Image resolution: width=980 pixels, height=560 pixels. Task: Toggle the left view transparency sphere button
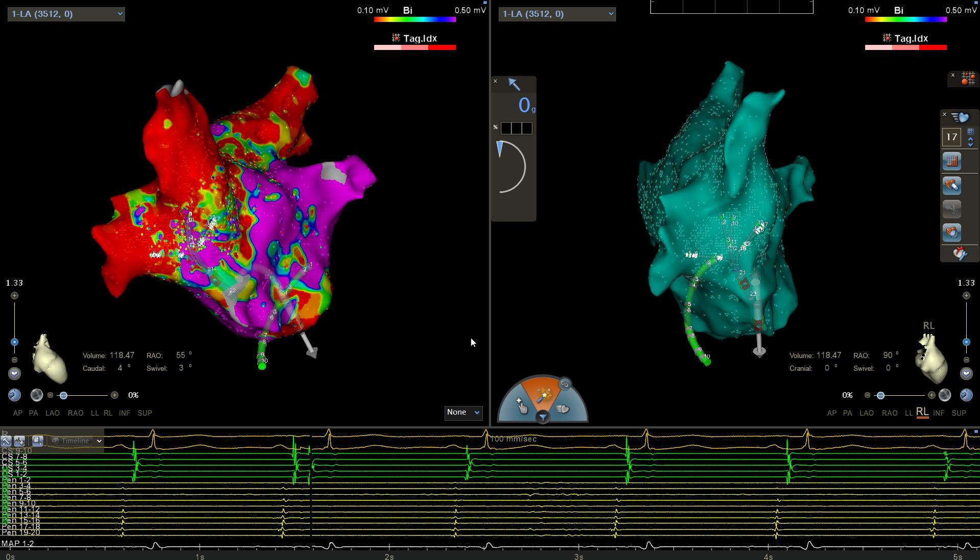tap(37, 395)
